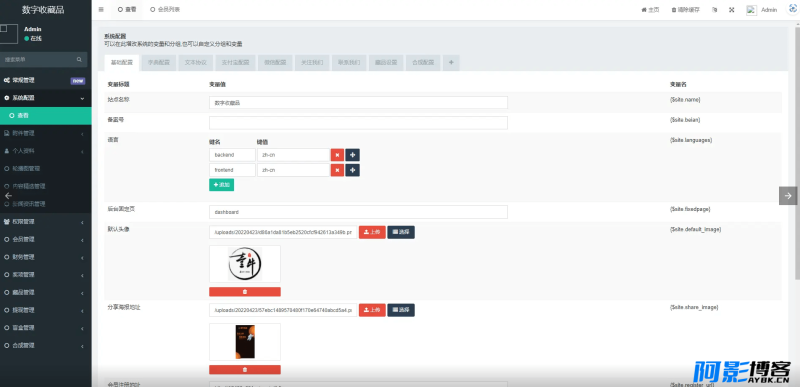Delete the default avatar image with the trash button

click(245, 292)
